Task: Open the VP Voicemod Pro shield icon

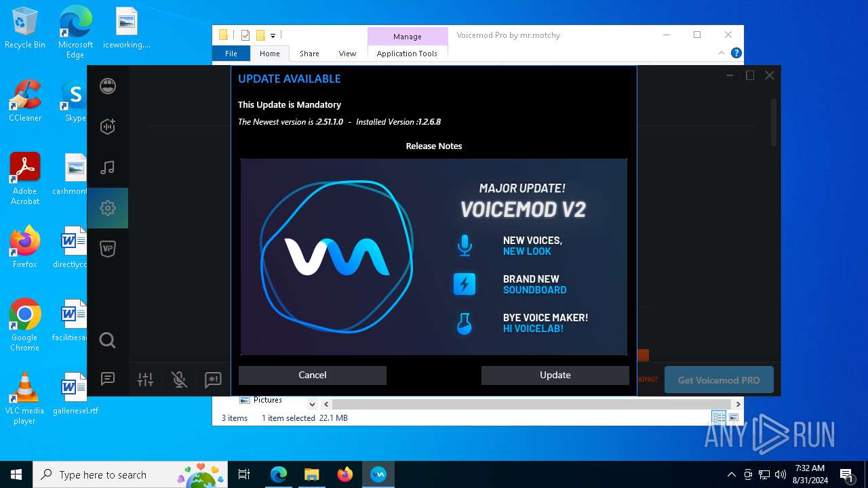Action: (108, 249)
